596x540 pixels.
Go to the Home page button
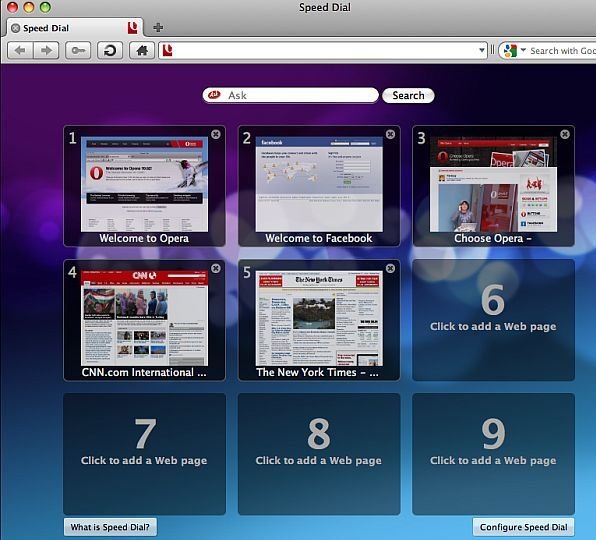(142, 51)
